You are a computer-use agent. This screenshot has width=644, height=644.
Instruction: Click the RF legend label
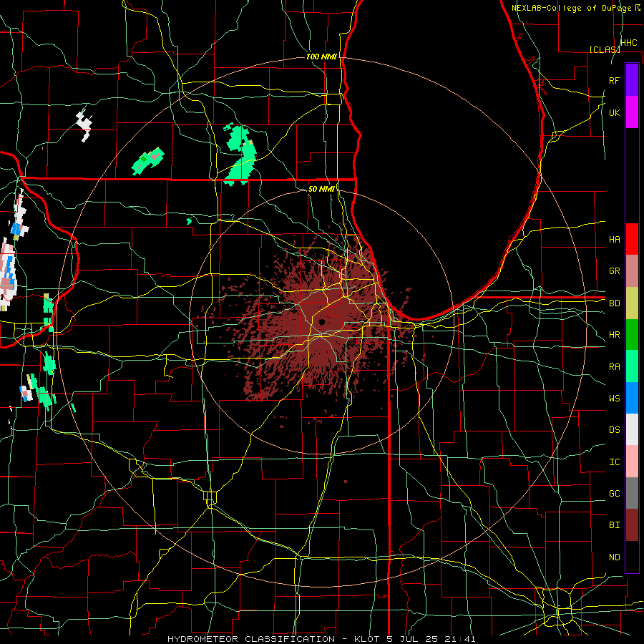pyautogui.click(x=614, y=80)
